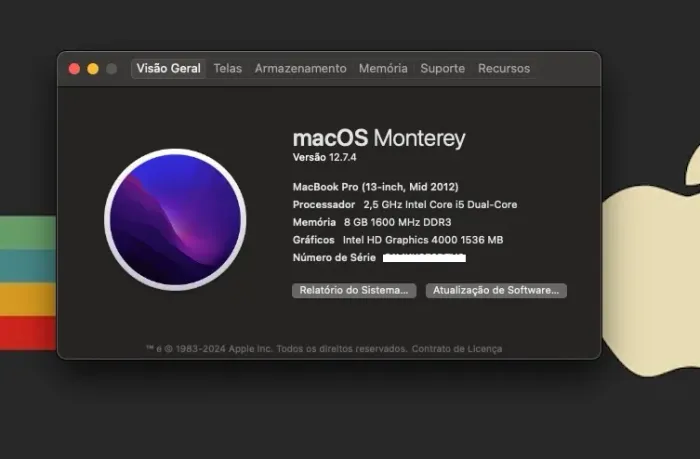The image size is (700, 459).
Task: Select the Armazenamento tab
Action: (x=300, y=68)
